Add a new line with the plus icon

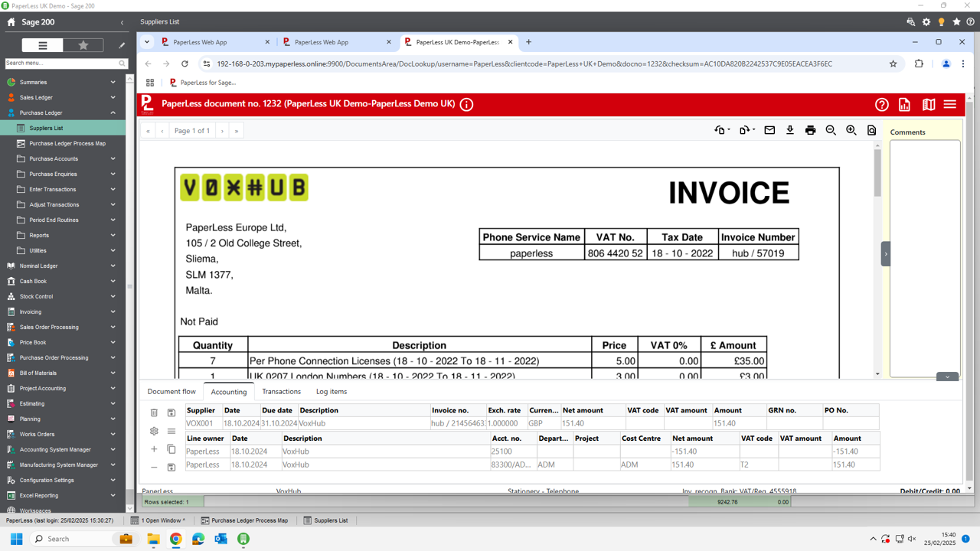153,449
